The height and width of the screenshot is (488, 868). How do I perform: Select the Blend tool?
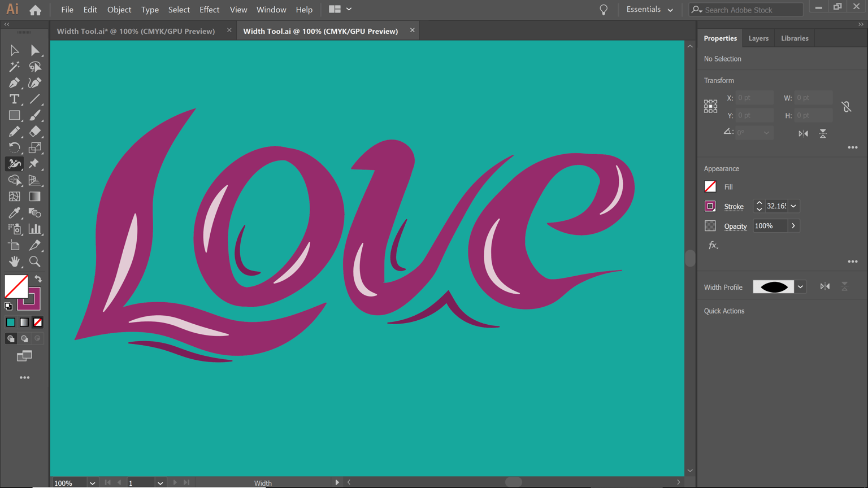tap(35, 213)
